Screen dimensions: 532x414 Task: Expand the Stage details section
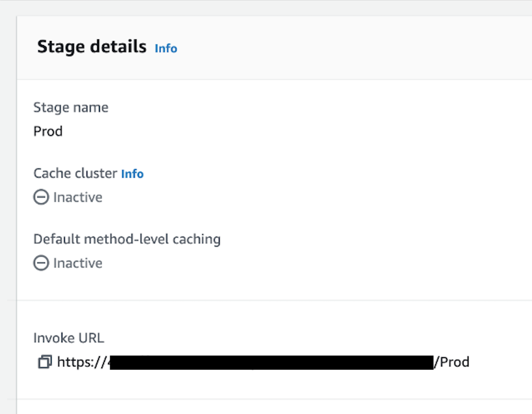92,47
